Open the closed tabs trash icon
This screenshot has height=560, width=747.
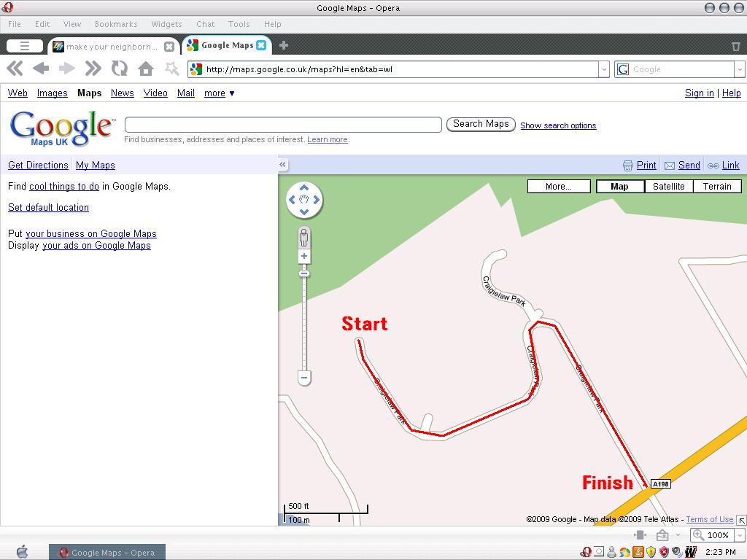[x=735, y=46]
